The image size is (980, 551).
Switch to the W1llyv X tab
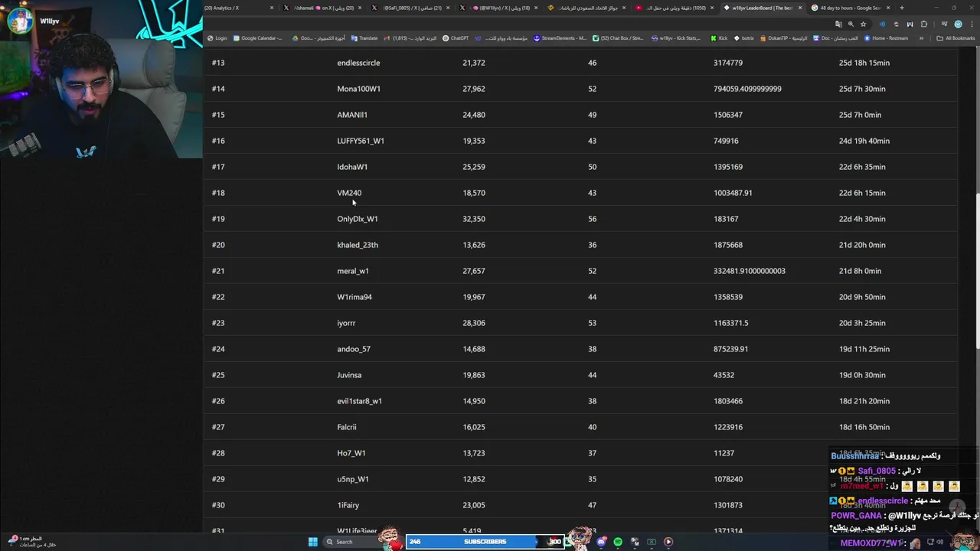coord(500,8)
